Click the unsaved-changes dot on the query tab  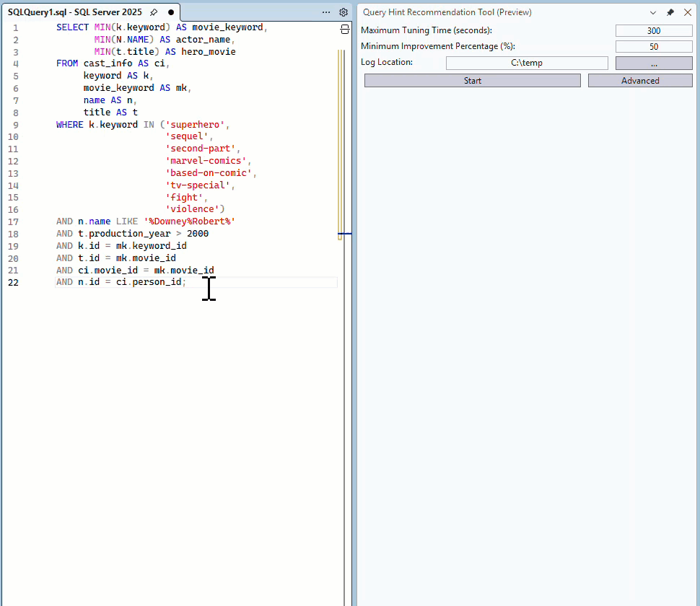tap(171, 12)
